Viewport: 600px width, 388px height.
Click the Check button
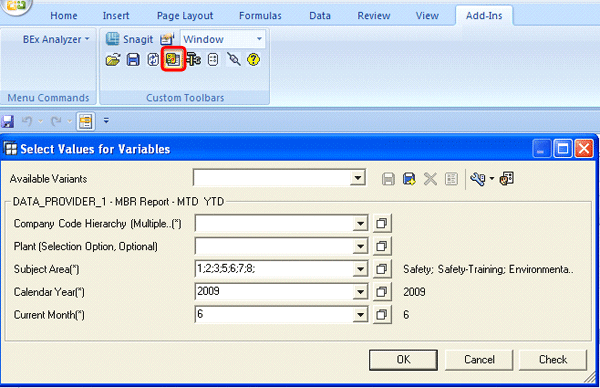click(553, 360)
